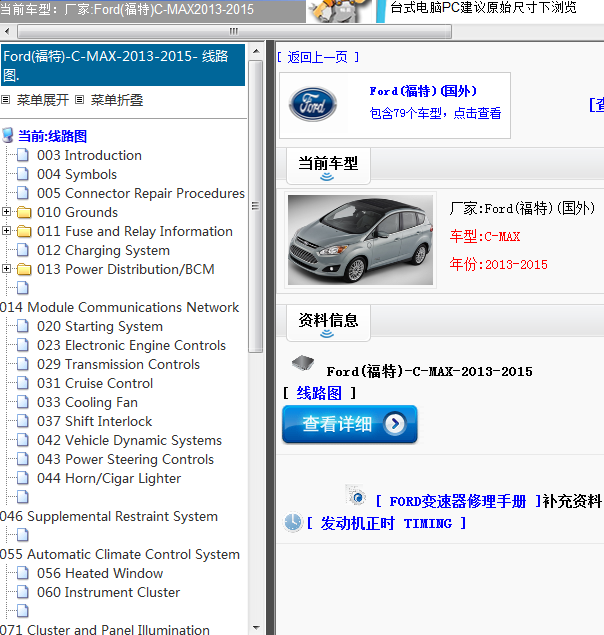
Task: Open the 资料信息 tab
Action: pyautogui.click(x=328, y=323)
